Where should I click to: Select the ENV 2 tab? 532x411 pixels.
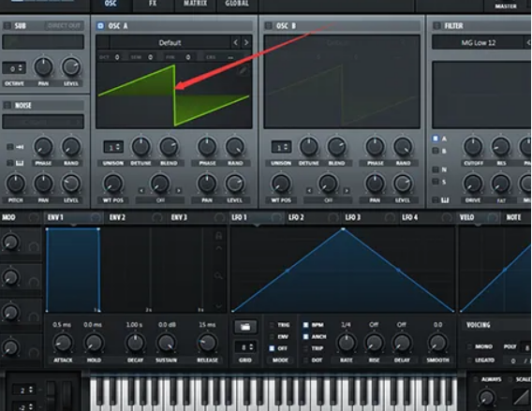pyautogui.click(x=117, y=217)
